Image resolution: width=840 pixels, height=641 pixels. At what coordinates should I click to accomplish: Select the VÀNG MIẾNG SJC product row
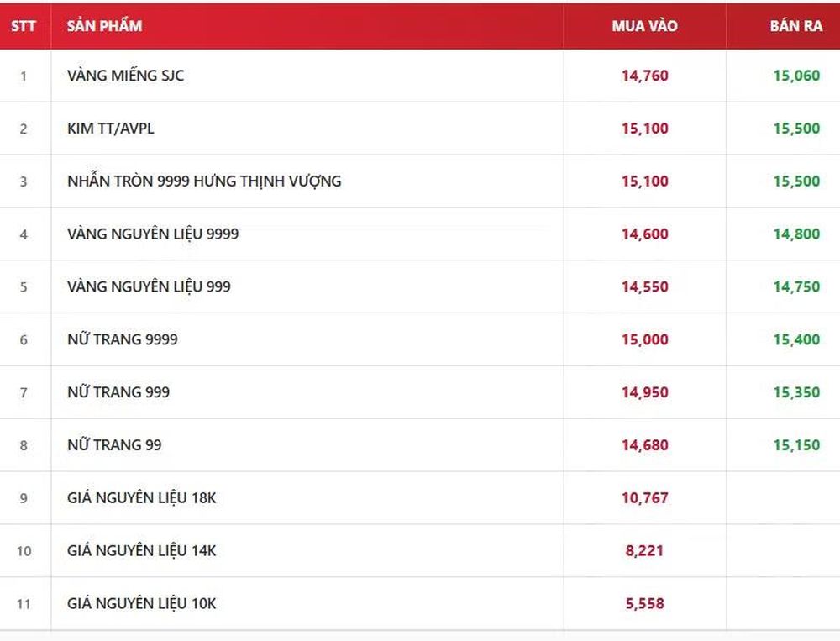tap(420, 76)
